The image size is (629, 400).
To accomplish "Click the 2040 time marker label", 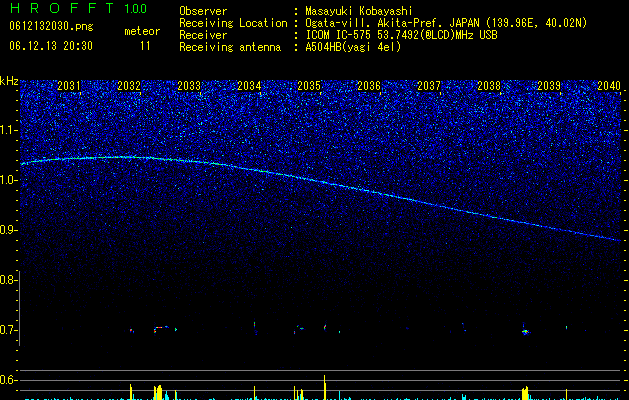I will 609,86.
